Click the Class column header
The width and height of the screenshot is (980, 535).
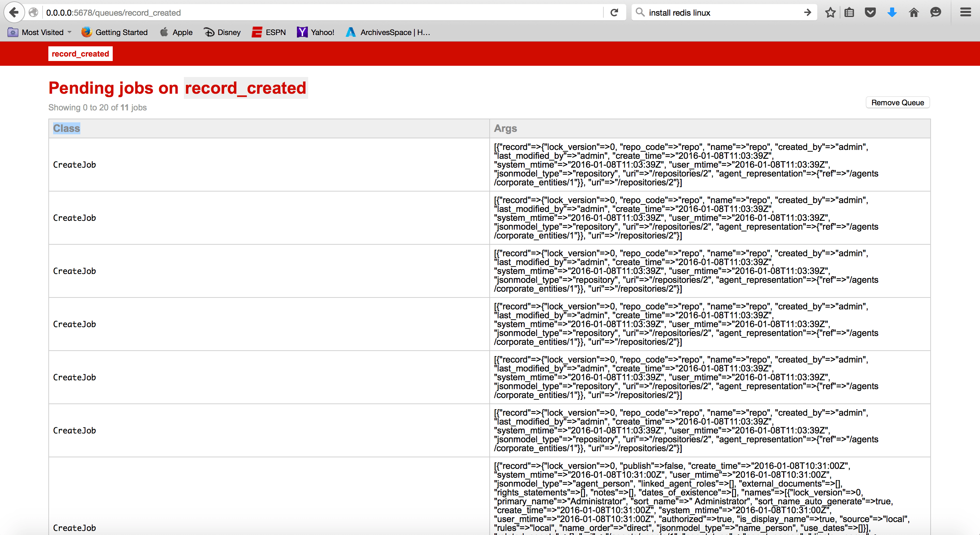click(x=67, y=128)
